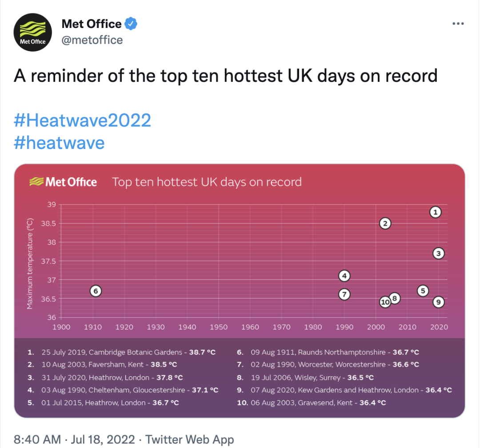Click the Met Office logo inside chart

coord(63,182)
